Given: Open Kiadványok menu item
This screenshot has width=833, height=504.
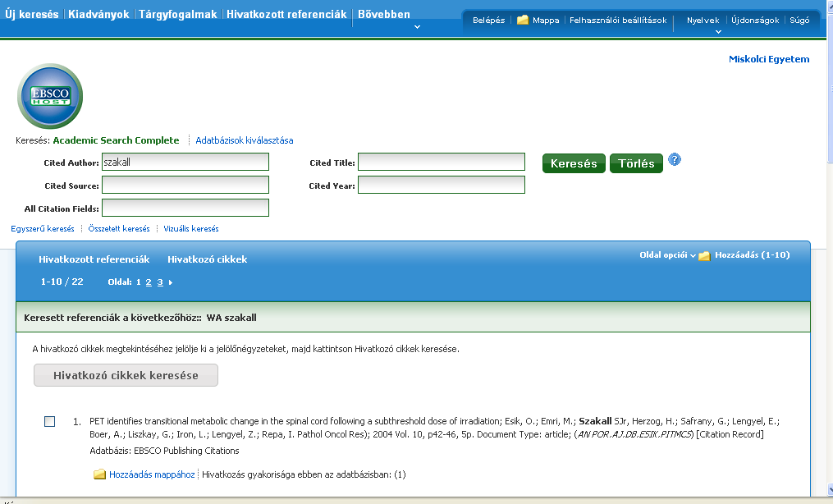Looking at the screenshot, I should point(98,14).
